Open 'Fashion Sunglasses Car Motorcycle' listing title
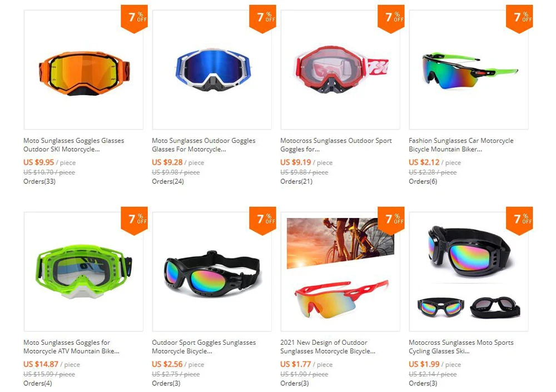Image resolution: width=556 pixels, height=392 pixels. (x=461, y=145)
